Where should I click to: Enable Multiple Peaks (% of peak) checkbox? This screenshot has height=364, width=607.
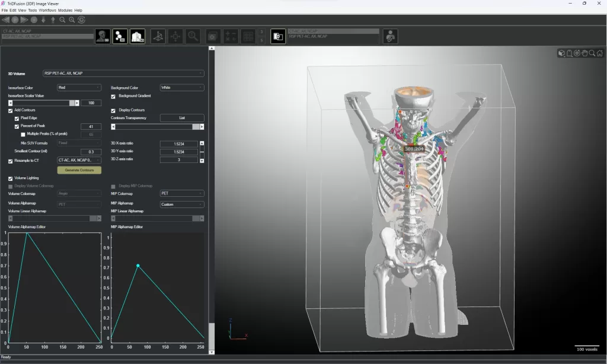click(x=23, y=134)
